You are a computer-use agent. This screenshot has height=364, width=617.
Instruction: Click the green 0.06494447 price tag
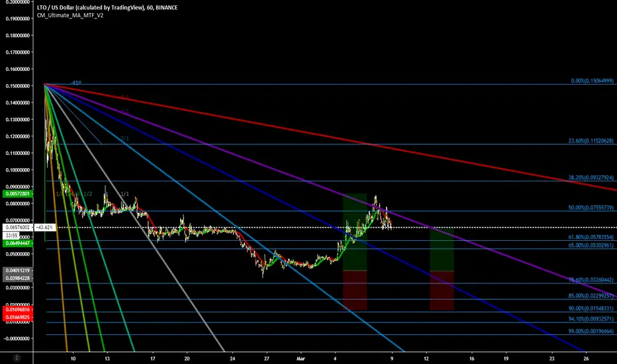[18, 243]
